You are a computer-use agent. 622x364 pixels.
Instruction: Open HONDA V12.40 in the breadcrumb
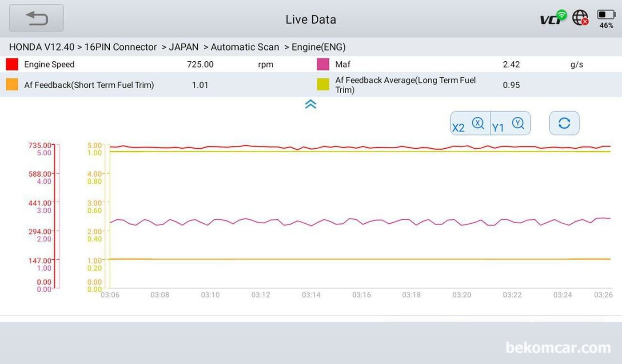(x=41, y=47)
